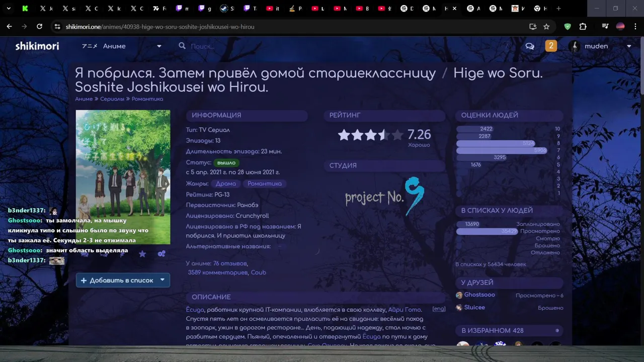Screen dimensions: 644x362
Task: Click the Ёсида character link in description
Action: (195, 309)
